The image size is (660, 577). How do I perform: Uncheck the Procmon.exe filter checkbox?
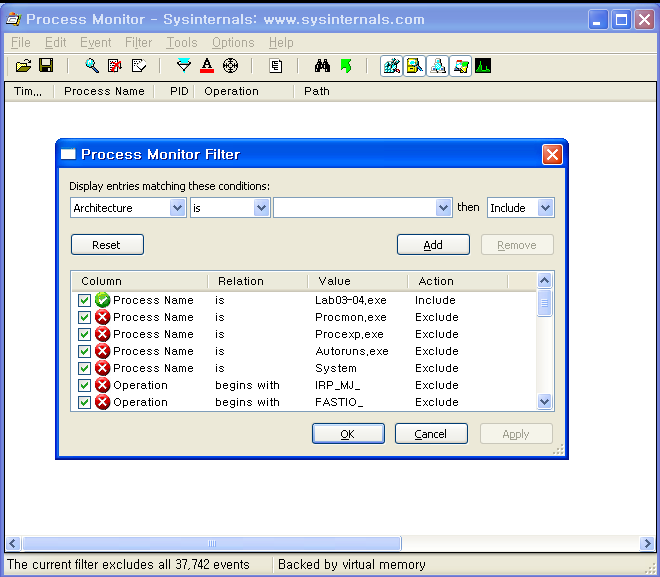[84, 317]
